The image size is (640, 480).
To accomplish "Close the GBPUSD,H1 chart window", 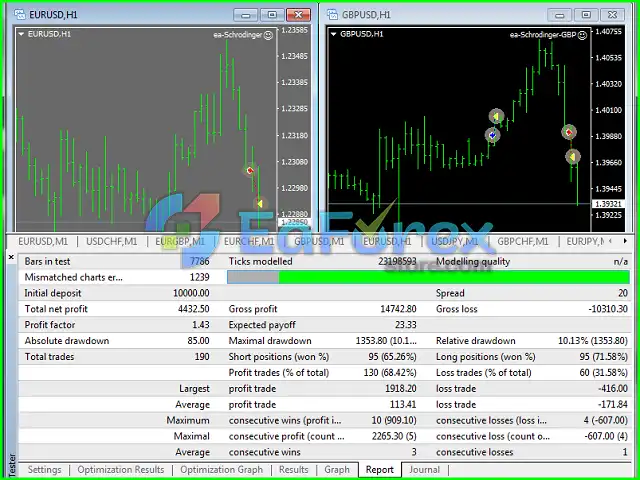I will (x=612, y=15).
